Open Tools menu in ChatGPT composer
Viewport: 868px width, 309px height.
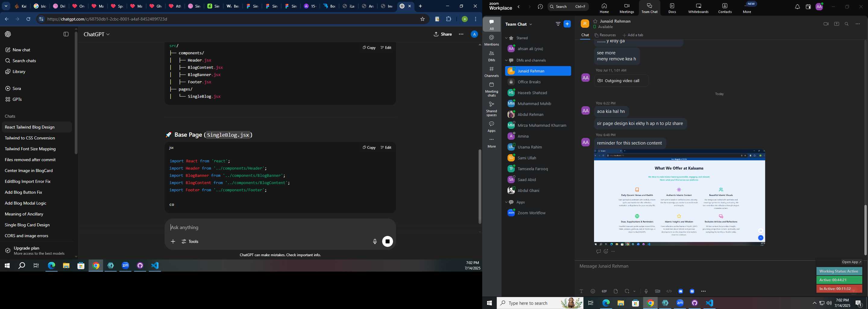(190, 241)
